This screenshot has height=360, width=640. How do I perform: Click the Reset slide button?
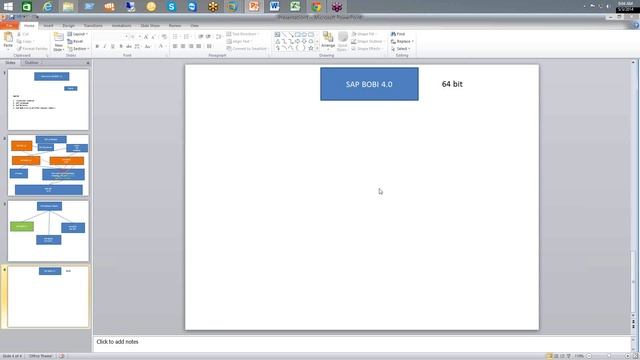coord(75,41)
